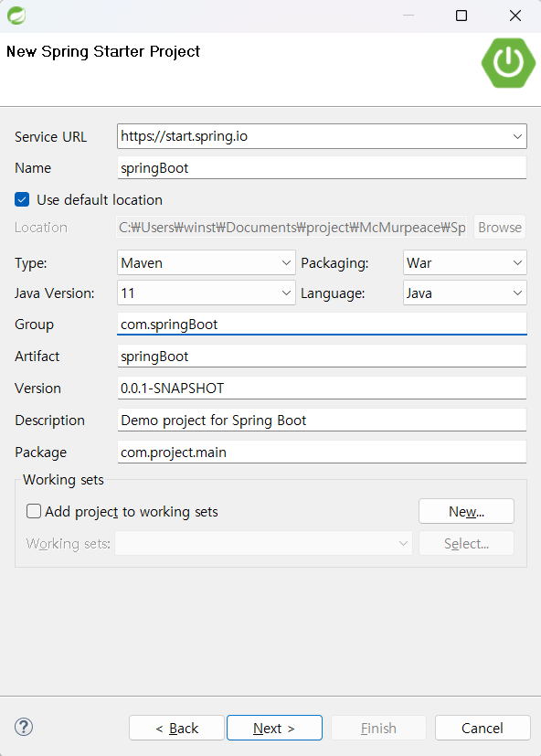This screenshot has width=541, height=756.
Task: Click the Java Version: label
Action: click(x=55, y=293)
